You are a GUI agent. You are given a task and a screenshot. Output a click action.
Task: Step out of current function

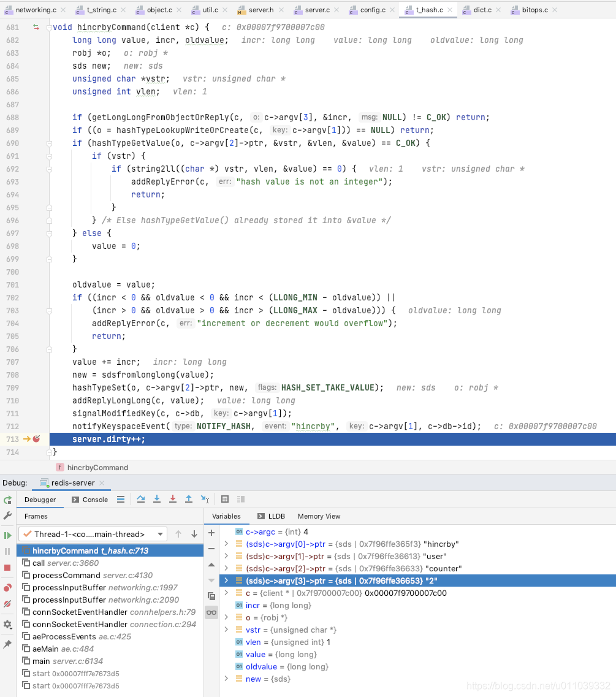[x=189, y=499]
